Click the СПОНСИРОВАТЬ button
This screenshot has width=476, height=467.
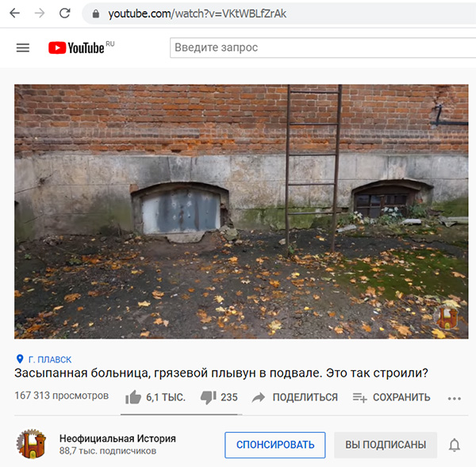coord(275,445)
